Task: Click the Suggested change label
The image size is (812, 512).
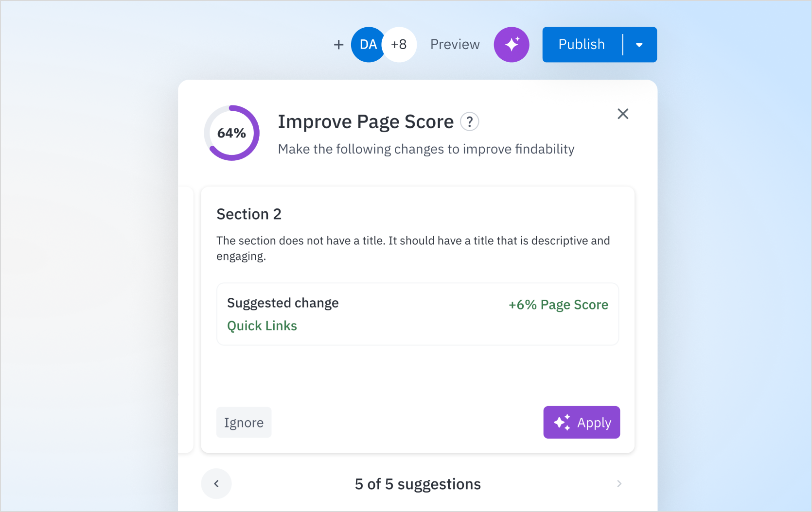Action: click(x=283, y=303)
